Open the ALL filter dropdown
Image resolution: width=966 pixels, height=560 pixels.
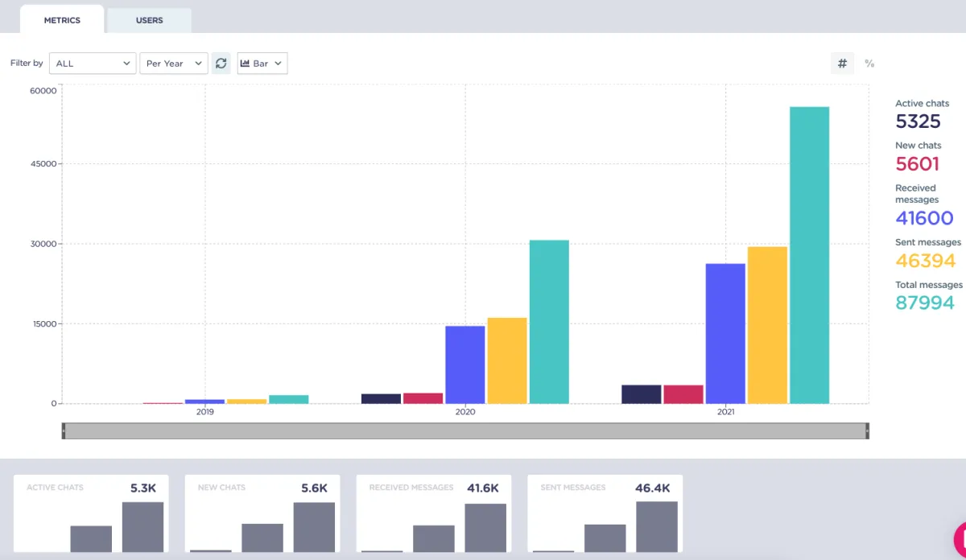point(93,64)
